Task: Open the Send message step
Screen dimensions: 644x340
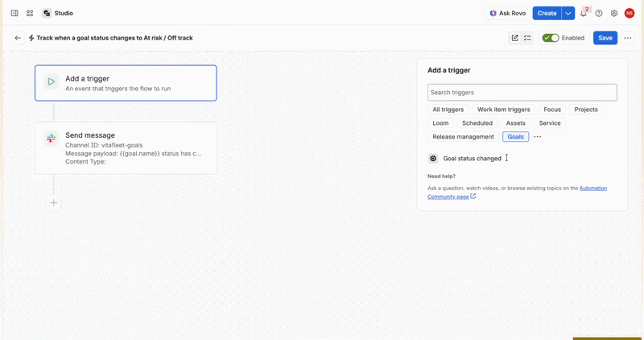Action: [126, 148]
